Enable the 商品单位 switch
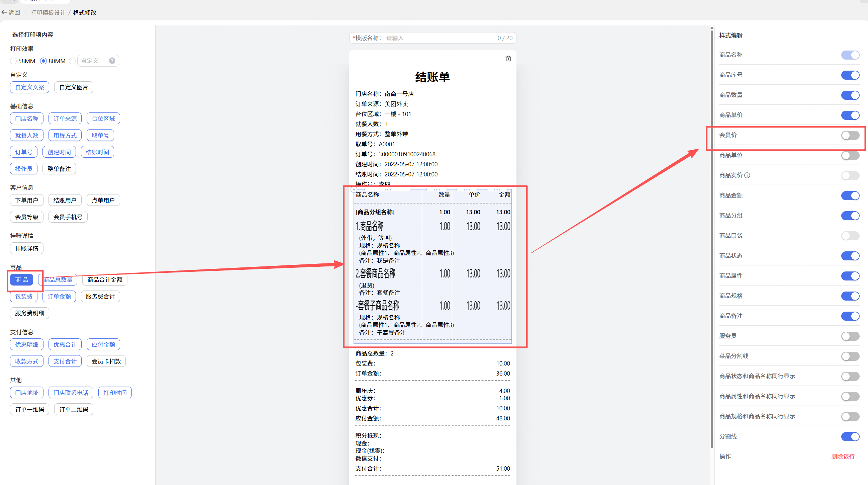Screen dimensions: 868x485 (x=850, y=156)
